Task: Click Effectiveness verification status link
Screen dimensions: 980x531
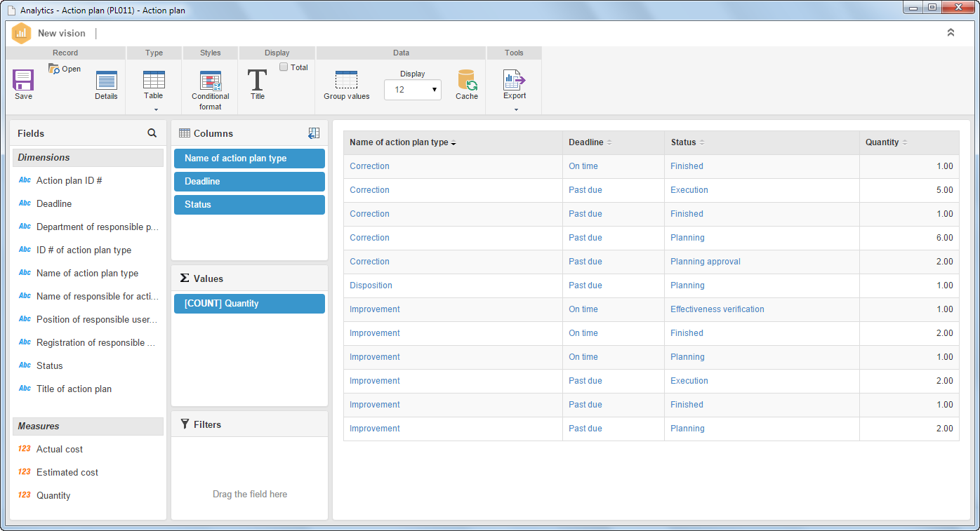Action: [x=717, y=309]
